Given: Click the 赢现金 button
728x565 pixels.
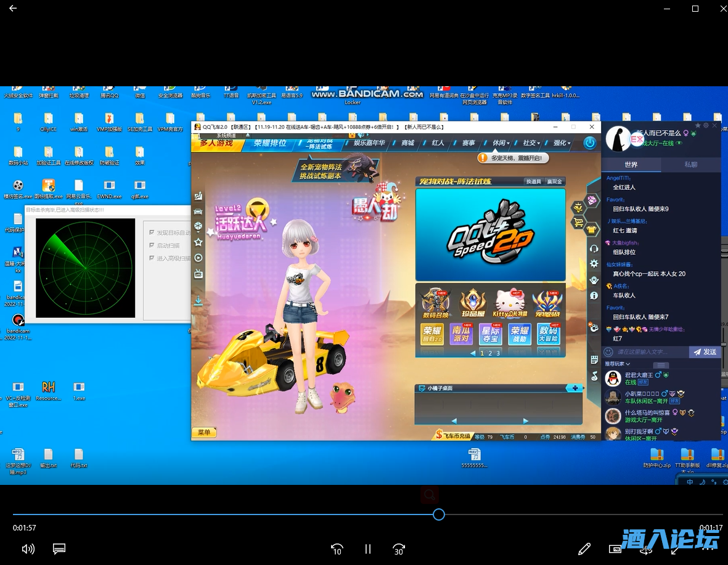Looking at the screenshot, I should [x=554, y=182].
